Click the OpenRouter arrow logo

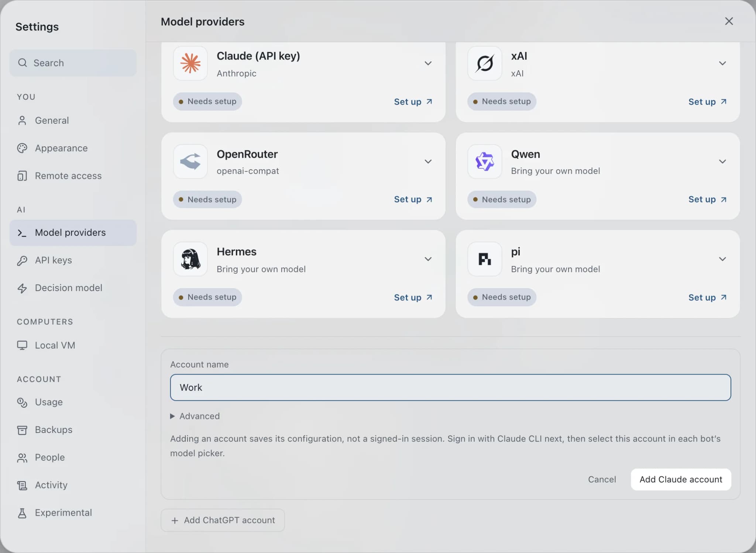[x=190, y=161]
